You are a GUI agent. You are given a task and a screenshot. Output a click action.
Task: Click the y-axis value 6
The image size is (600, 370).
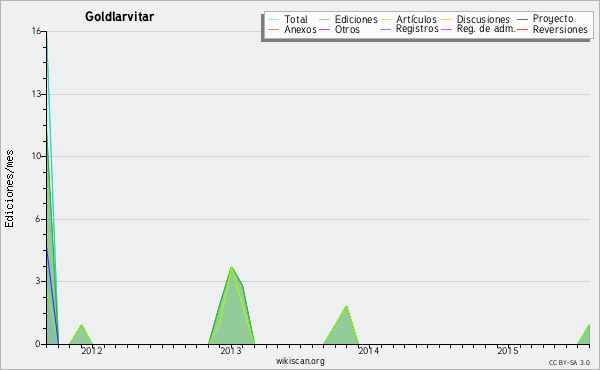click(38, 219)
